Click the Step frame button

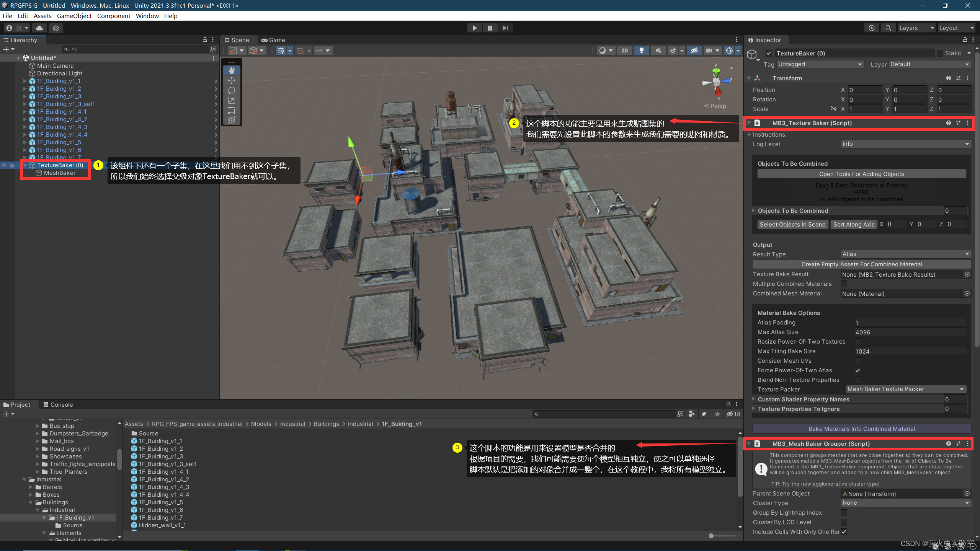pos(505,28)
